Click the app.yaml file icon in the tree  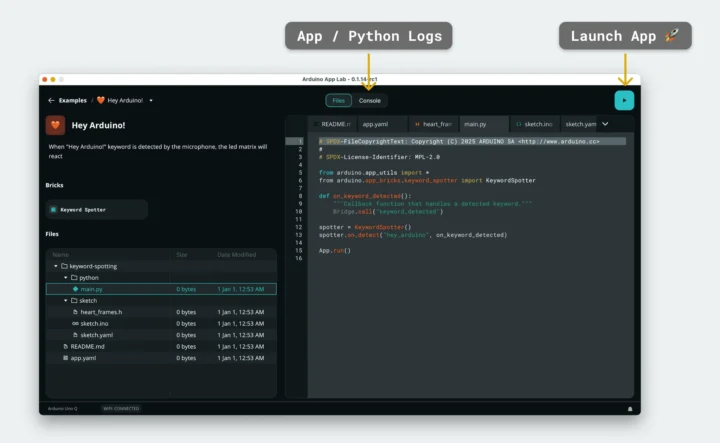[66, 357]
